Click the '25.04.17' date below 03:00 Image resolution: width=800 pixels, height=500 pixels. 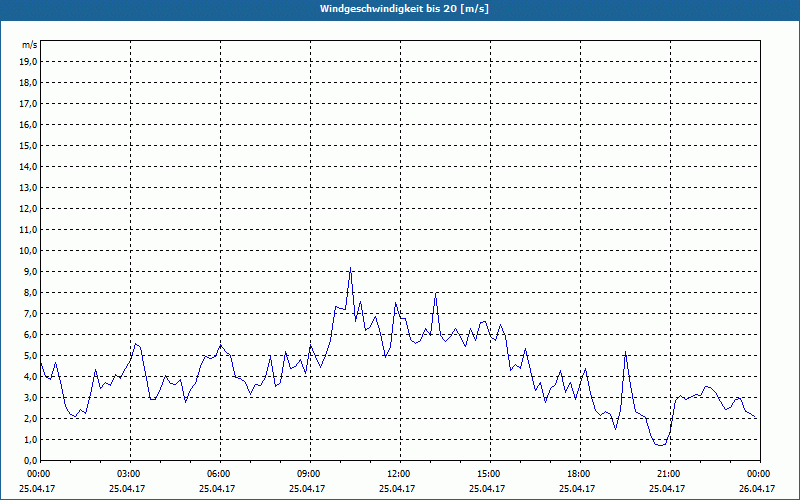click(x=127, y=488)
